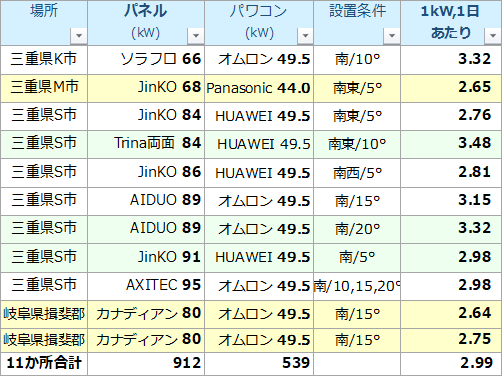
Task: Open the パワコン (kW) filter dropdown
Action: 305,36
